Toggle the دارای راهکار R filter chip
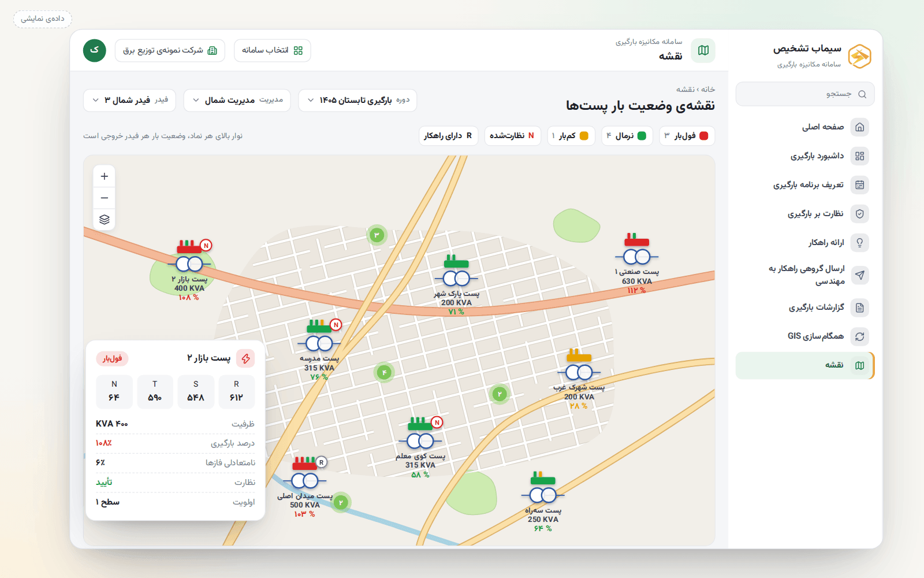924x578 pixels. click(448, 136)
